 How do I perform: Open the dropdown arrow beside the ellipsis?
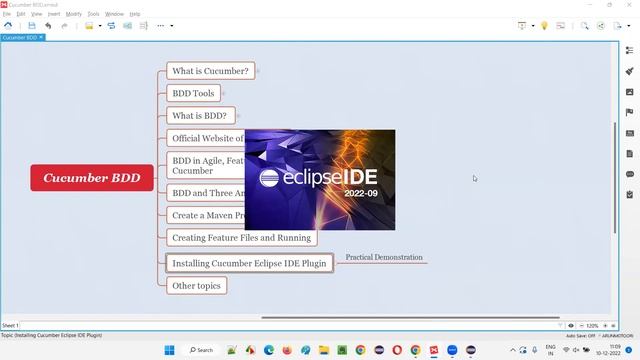pos(172,26)
